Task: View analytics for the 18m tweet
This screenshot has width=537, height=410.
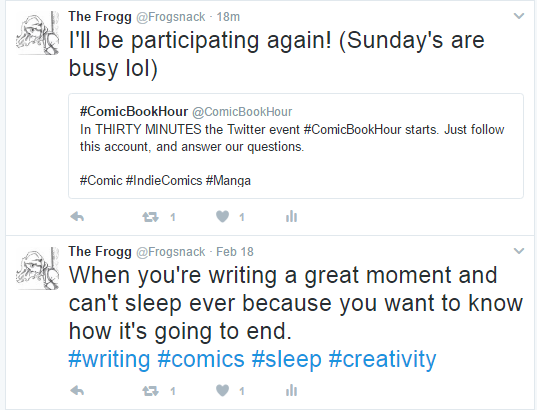Action: 291,216
